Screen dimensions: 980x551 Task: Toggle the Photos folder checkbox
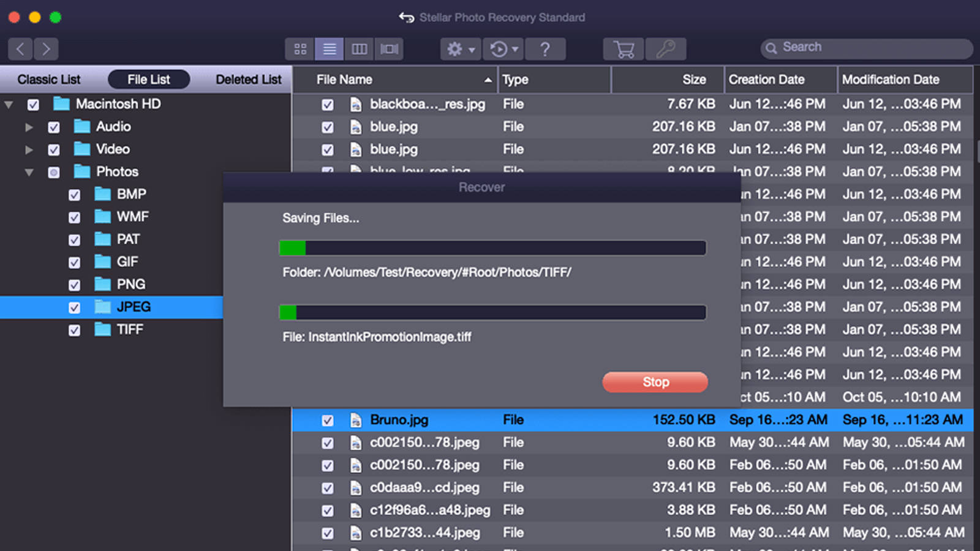pyautogui.click(x=54, y=173)
